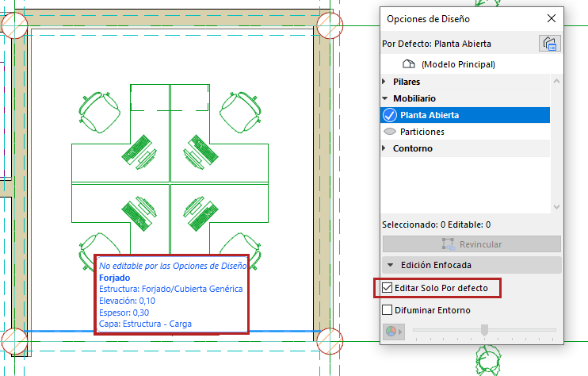Click the upper-left desk computer symbol
588x376 pixels.
pyautogui.click(x=139, y=152)
